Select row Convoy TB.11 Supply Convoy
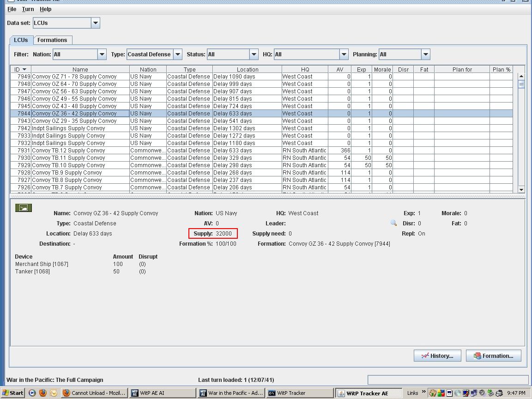 pyautogui.click(x=261, y=158)
